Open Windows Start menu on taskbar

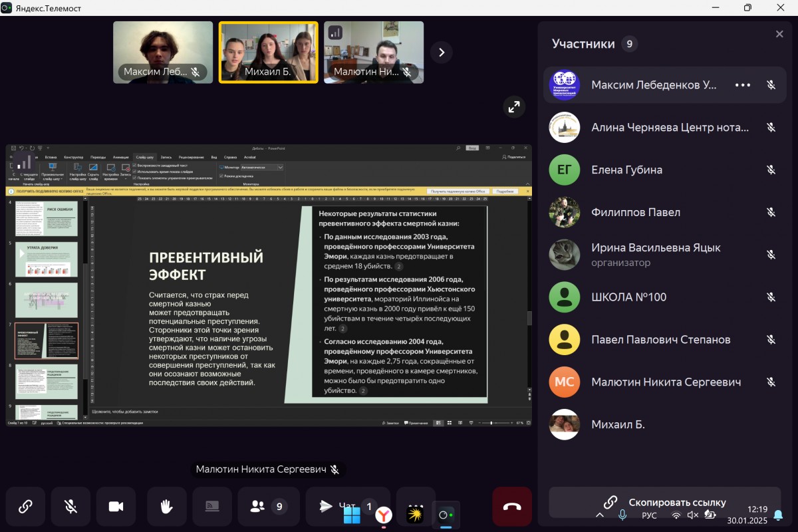352,515
